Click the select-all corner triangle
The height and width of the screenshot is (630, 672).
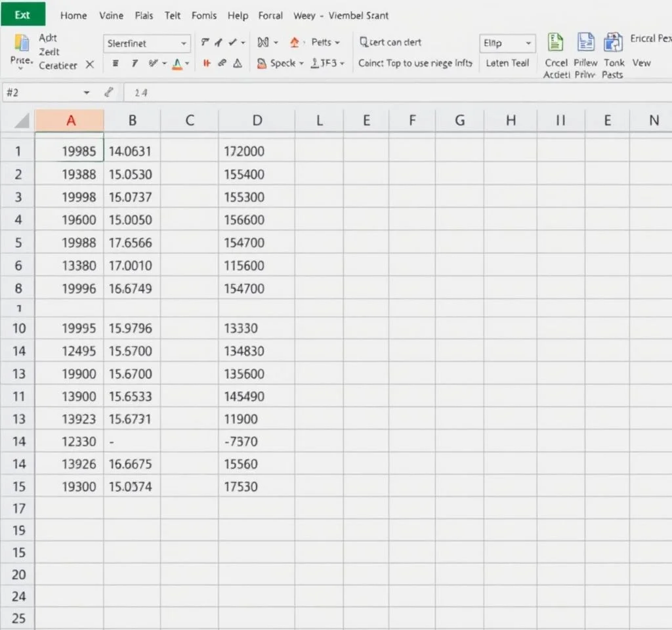click(22, 121)
